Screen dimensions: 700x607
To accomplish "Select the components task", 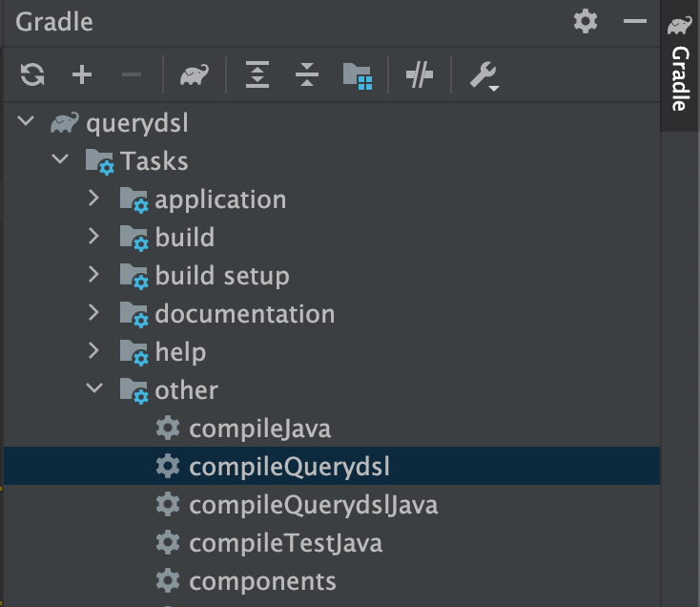I will pyautogui.click(x=262, y=582).
